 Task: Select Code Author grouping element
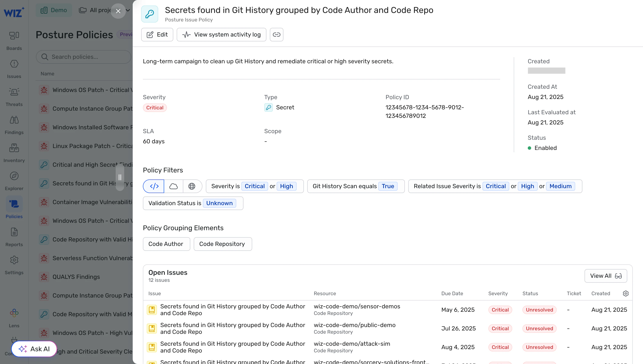point(166,244)
